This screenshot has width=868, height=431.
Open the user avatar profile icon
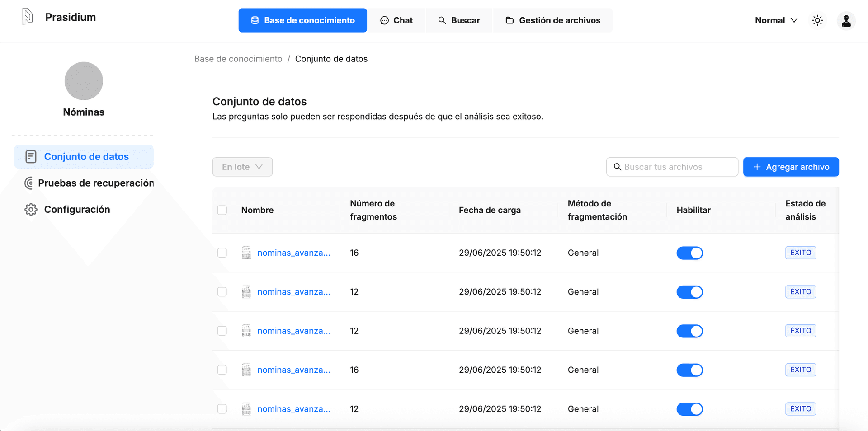[x=846, y=20]
